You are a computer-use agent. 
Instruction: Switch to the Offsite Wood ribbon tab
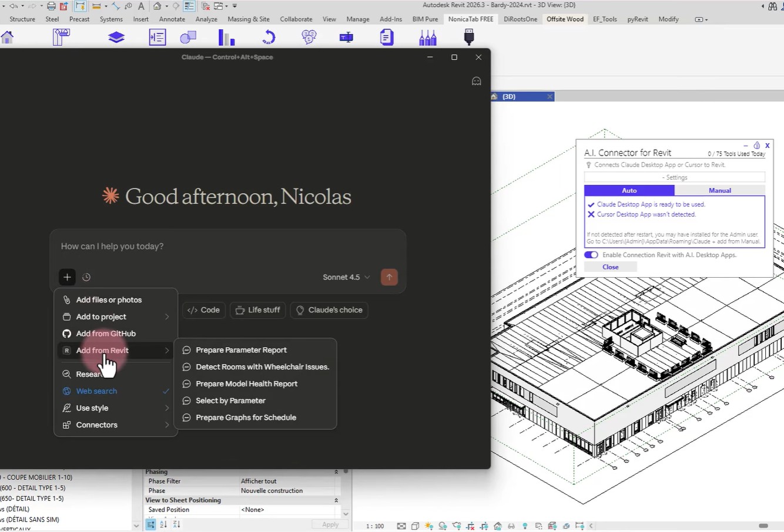564,19
